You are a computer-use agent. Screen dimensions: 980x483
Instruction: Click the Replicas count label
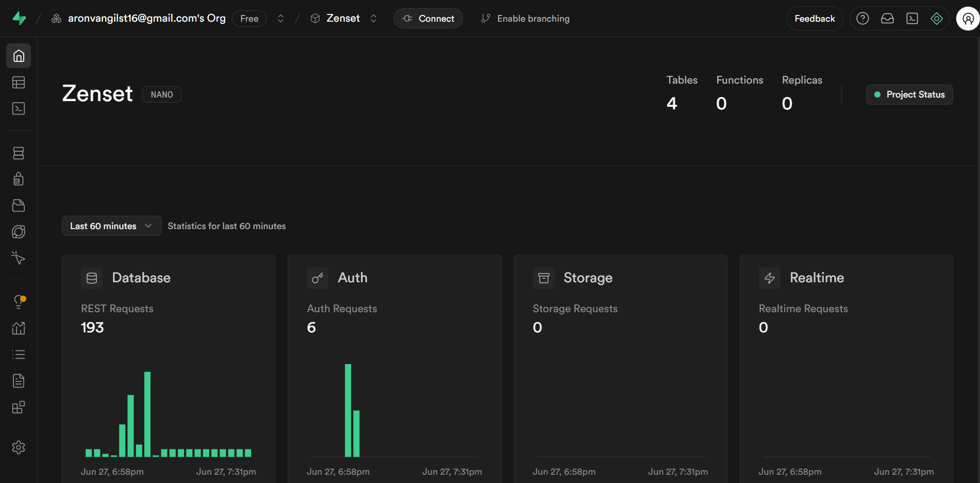802,80
